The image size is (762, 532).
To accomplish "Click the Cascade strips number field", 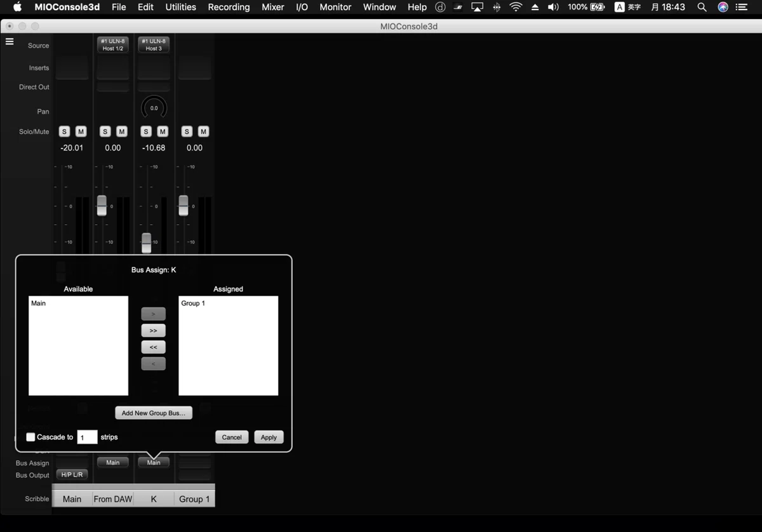I will 87,437.
